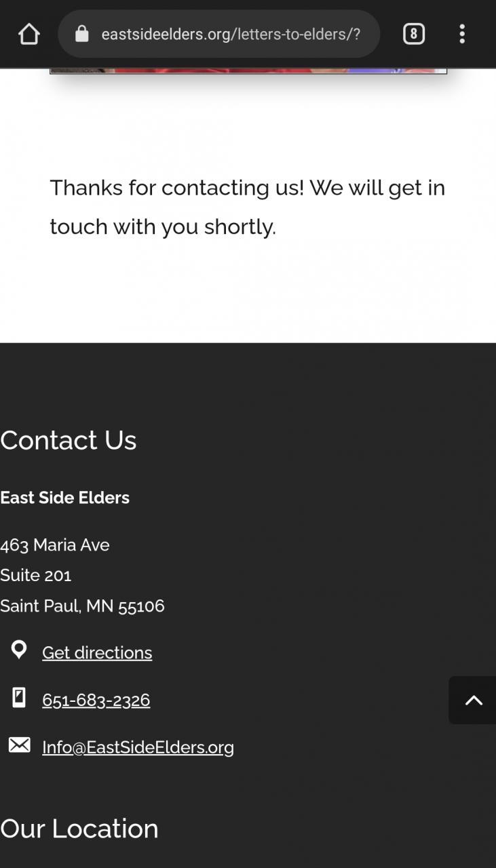496x868 pixels.
Task: Call 651-683-2326 via the phone link
Action: [96, 700]
